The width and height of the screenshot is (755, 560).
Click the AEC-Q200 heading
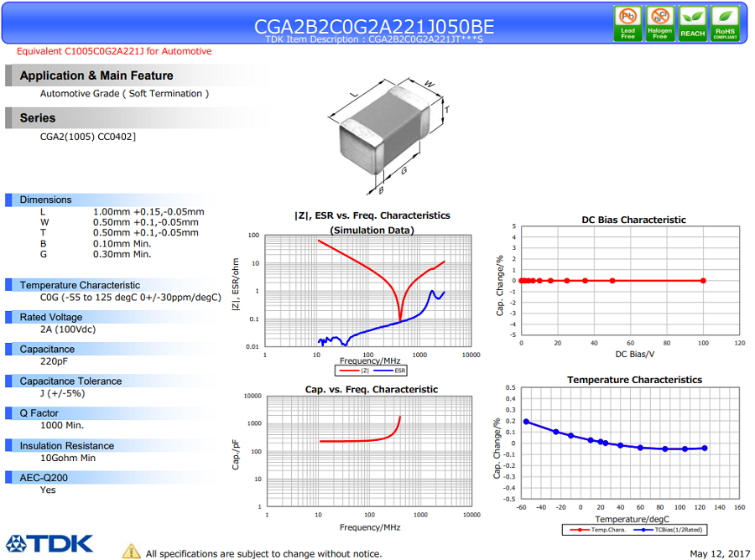(44, 478)
